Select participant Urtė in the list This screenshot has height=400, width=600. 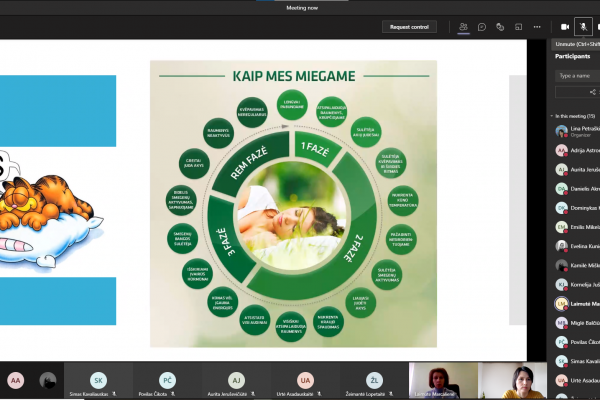[576, 380]
